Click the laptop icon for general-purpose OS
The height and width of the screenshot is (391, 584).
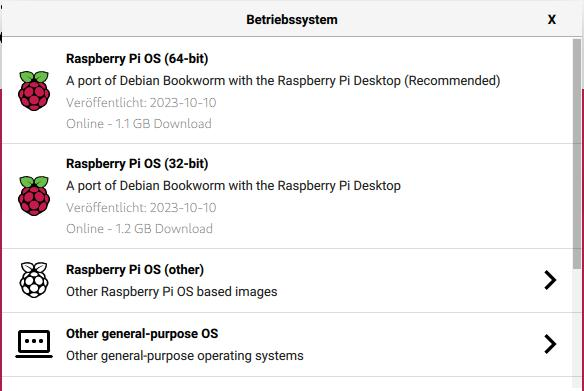[x=34, y=344]
